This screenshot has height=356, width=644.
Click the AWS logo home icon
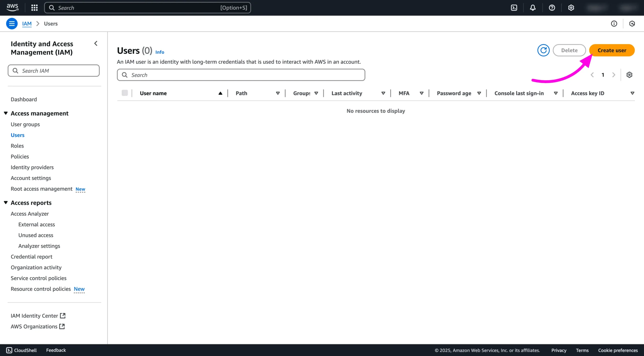[x=12, y=8]
